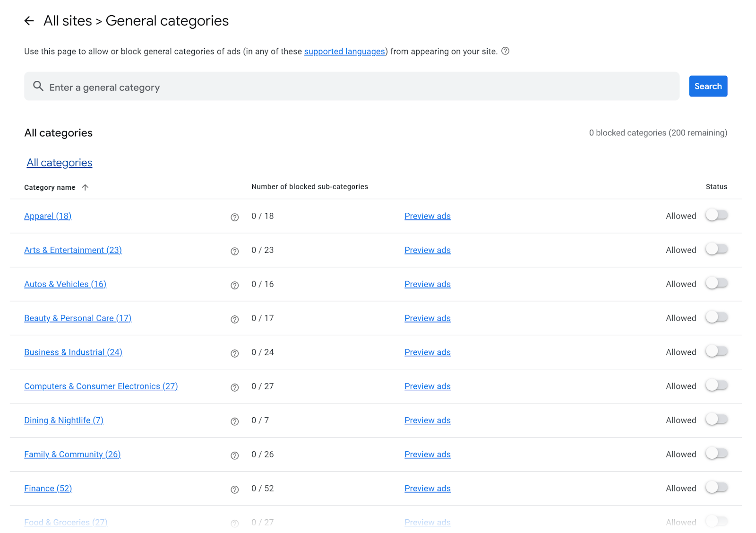
Task: Open the supported languages link
Action: (344, 51)
